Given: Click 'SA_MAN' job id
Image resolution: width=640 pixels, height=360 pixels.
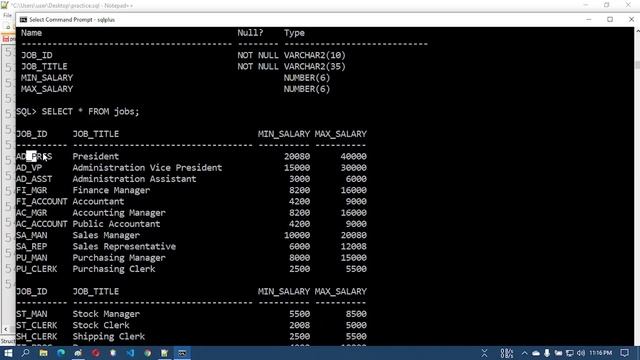Looking at the screenshot, I should point(32,236).
